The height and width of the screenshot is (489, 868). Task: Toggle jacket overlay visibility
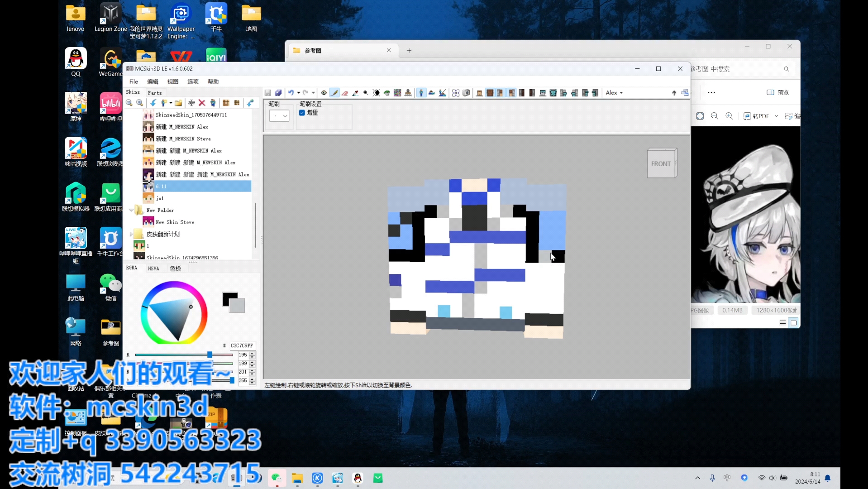click(553, 93)
